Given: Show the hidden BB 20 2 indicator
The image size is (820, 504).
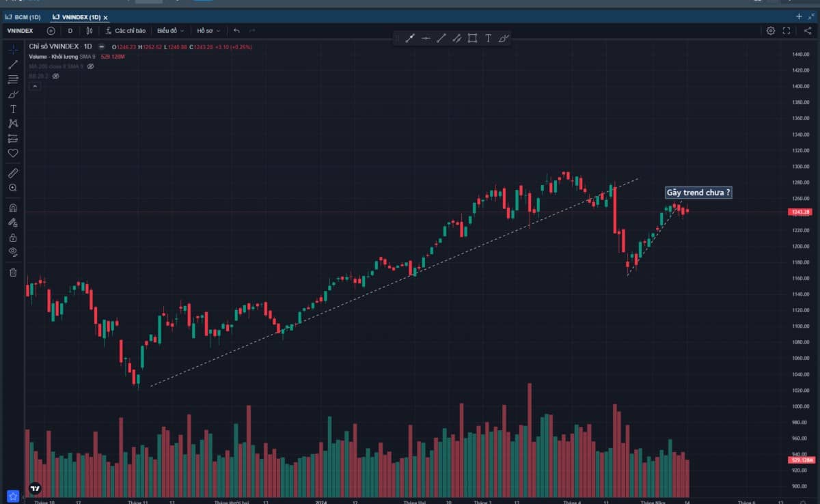Looking at the screenshot, I should click(56, 76).
